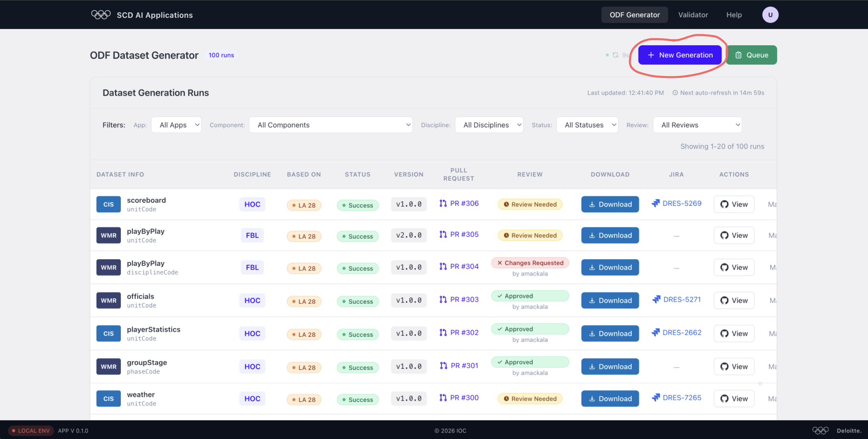Download the scoreboard dataset

[x=610, y=204]
